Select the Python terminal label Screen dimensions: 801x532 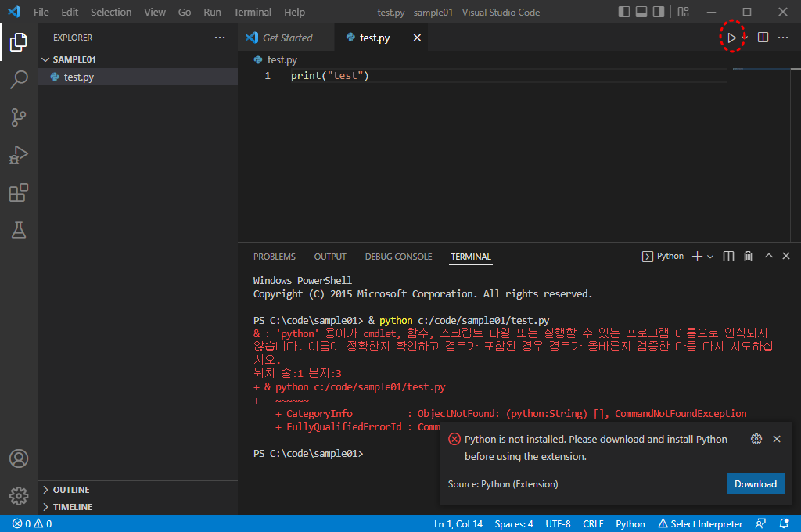[x=663, y=256]
